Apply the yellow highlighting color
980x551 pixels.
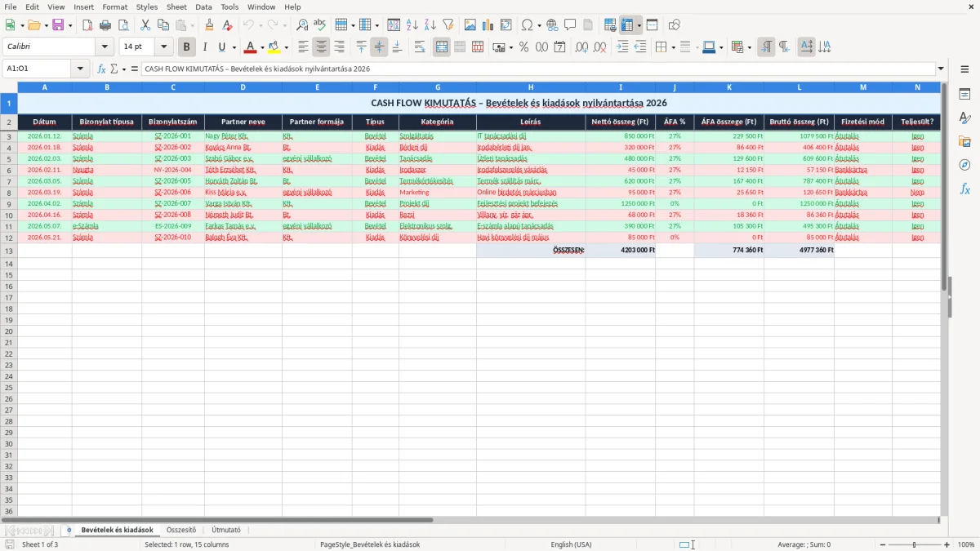click(x=274, y=47)
